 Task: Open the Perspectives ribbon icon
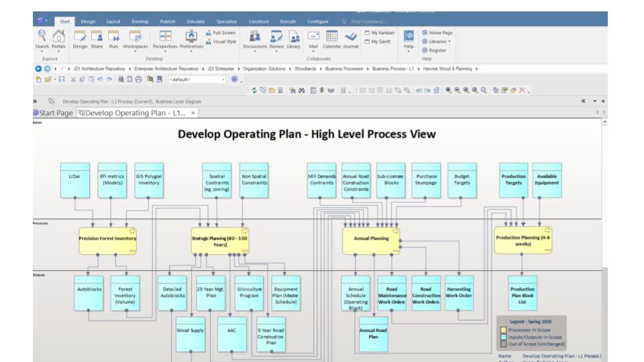pos(165,40)
